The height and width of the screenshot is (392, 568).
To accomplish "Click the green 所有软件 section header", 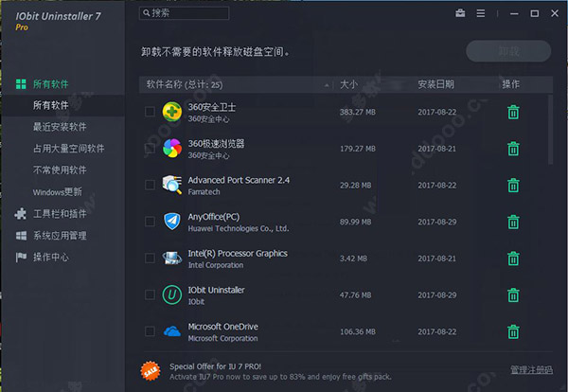I will 51,84.
